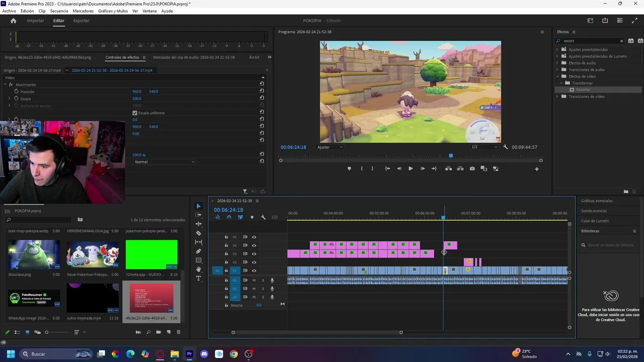Open the Ajustar zoom level dropdown

click(330, 147)
